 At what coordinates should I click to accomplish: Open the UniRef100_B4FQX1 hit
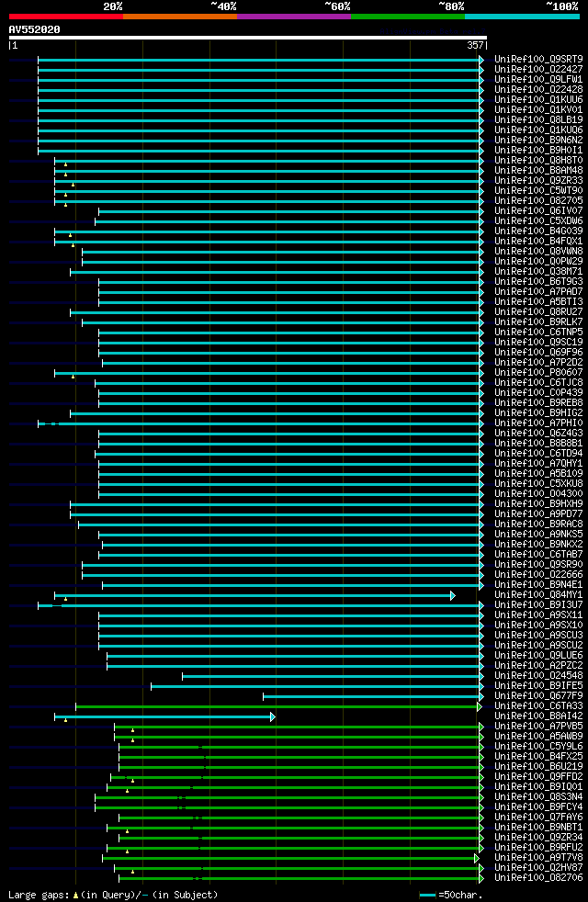pos(538,241)
